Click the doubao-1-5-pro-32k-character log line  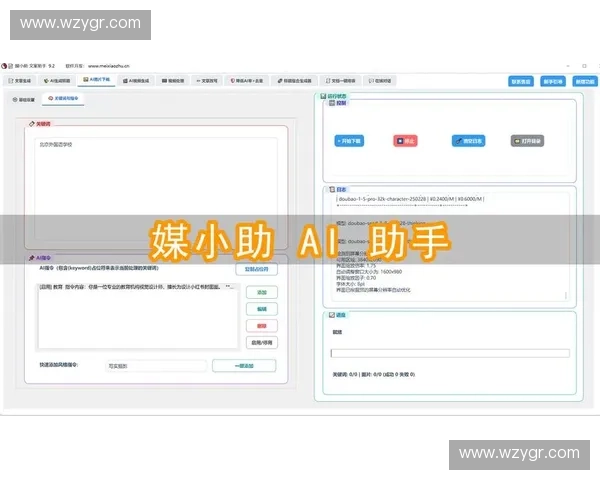[x=411, y=199]
